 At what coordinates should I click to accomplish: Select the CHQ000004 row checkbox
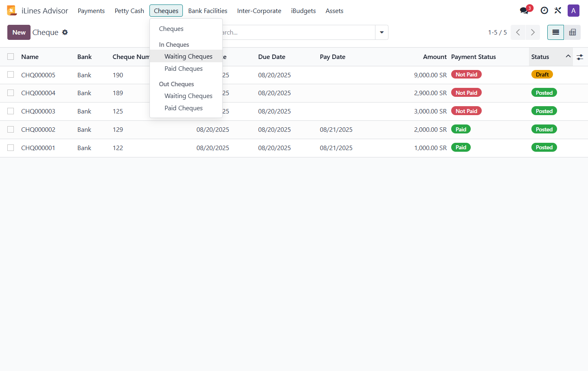pyautogui.click(x=11, y=93)
